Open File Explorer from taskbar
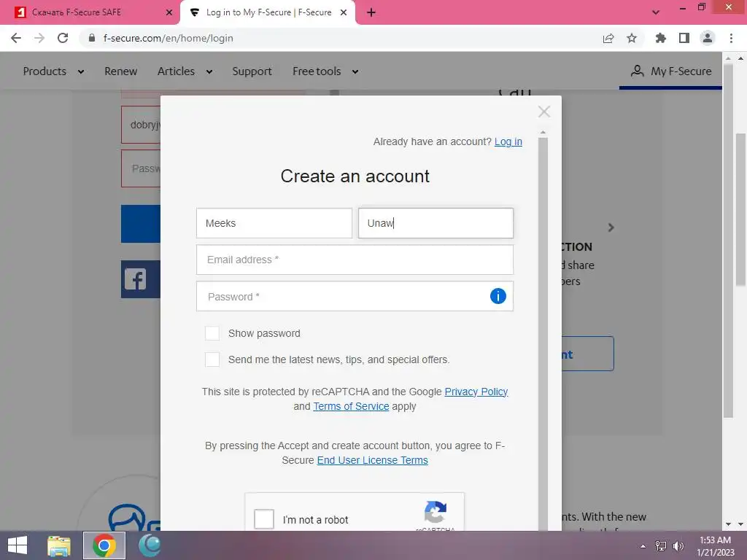This screenshot has width=747, height=560. click(59, 545)
